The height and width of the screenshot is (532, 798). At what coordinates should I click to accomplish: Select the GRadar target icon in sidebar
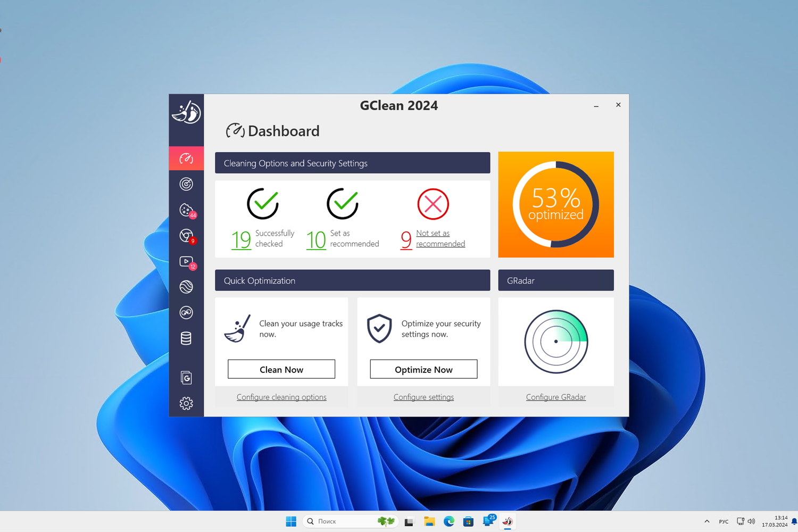(186, 184)
